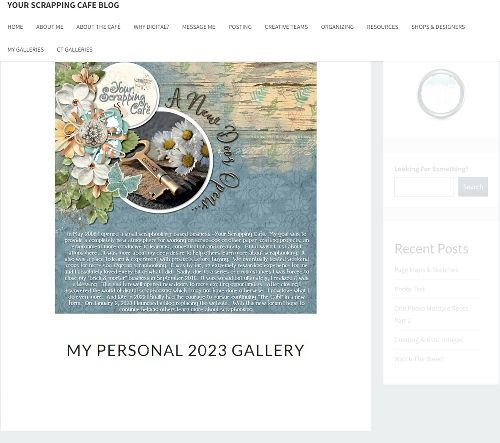Screen dimensions: 500x443
Task: Open the Creative Teams menu
Action: pyautogui.click(x=286, y=27)
